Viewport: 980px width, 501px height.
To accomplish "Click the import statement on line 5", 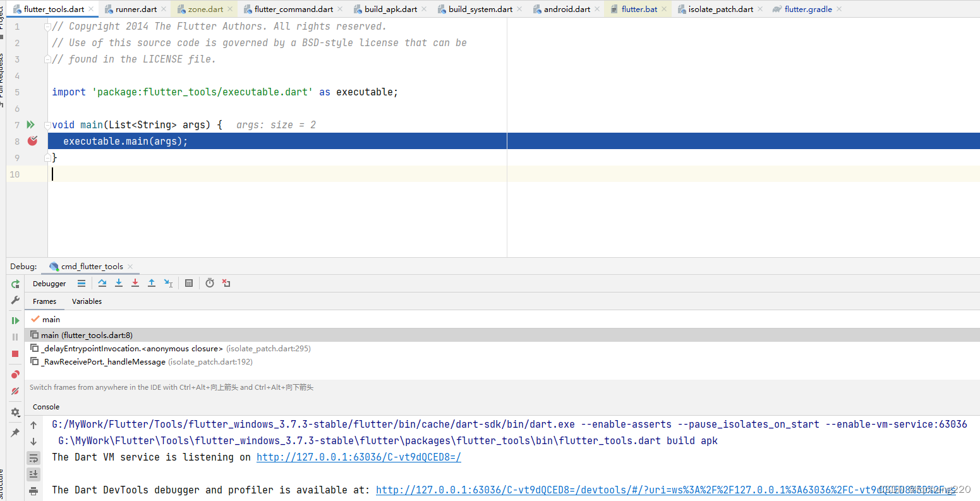I will point(225,92).
